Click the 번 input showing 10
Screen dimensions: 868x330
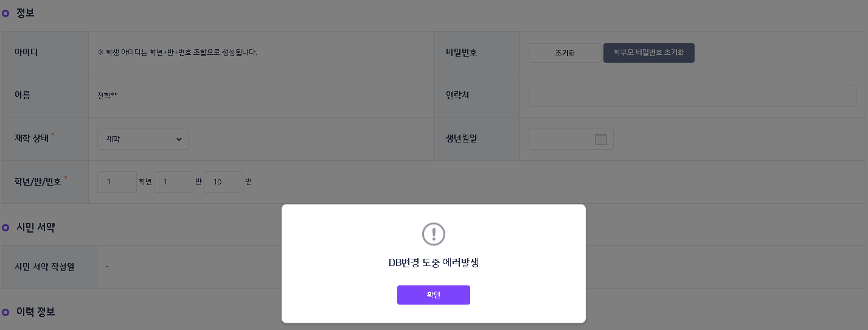coord(223,182)
